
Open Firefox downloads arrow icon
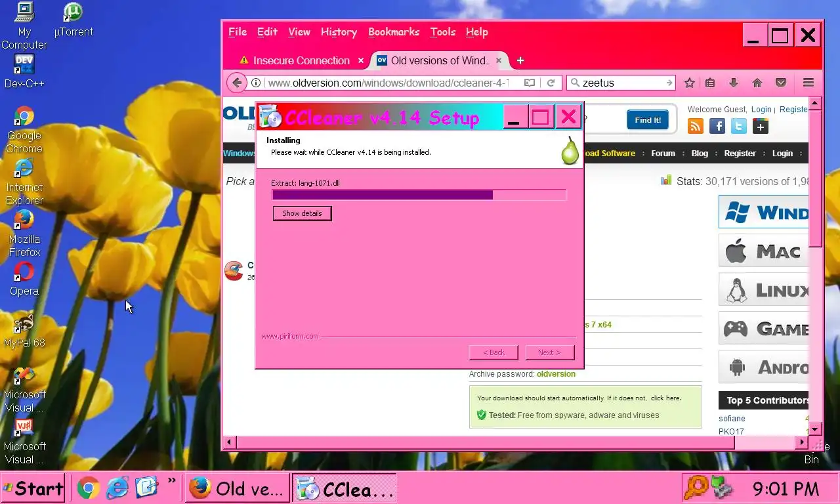tap(734, 83)
